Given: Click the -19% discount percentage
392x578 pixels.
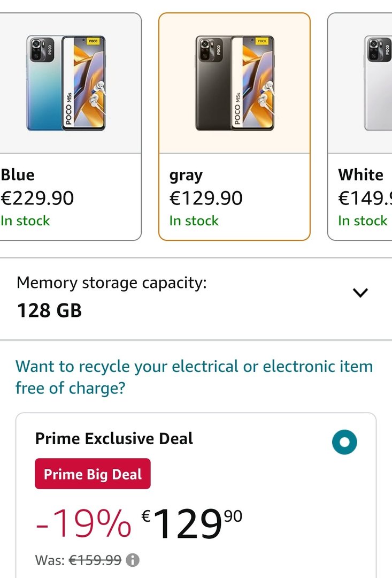Looking at the screenshot, I should point(83,523).
